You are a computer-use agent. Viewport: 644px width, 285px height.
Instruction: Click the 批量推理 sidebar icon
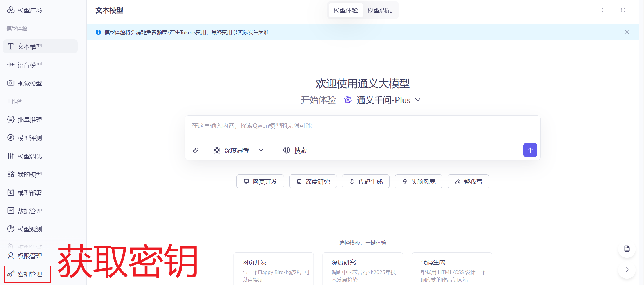pos(11,119)
